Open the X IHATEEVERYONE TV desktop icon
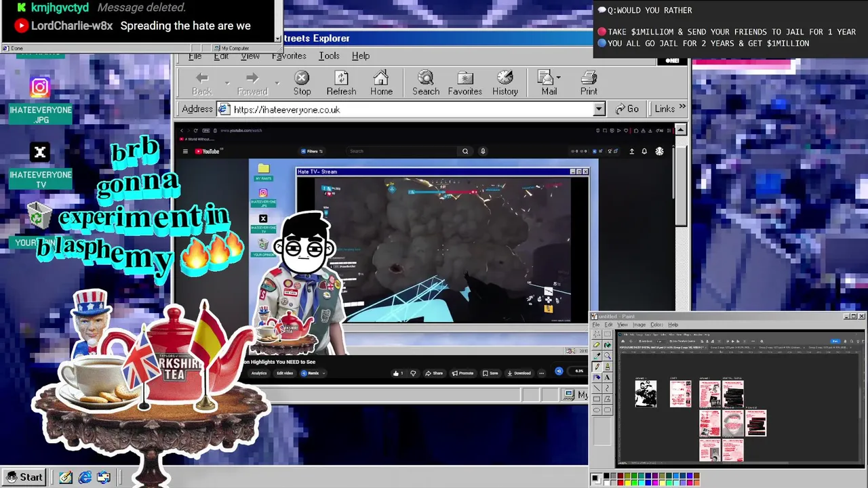This screenshot has height=488, width=868. [40, 152]
